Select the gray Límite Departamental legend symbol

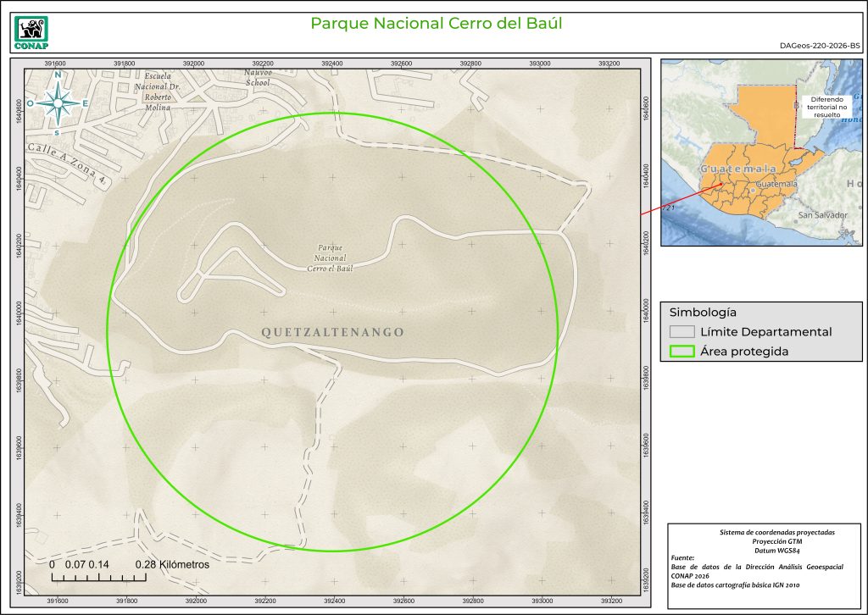click(682, 332)
